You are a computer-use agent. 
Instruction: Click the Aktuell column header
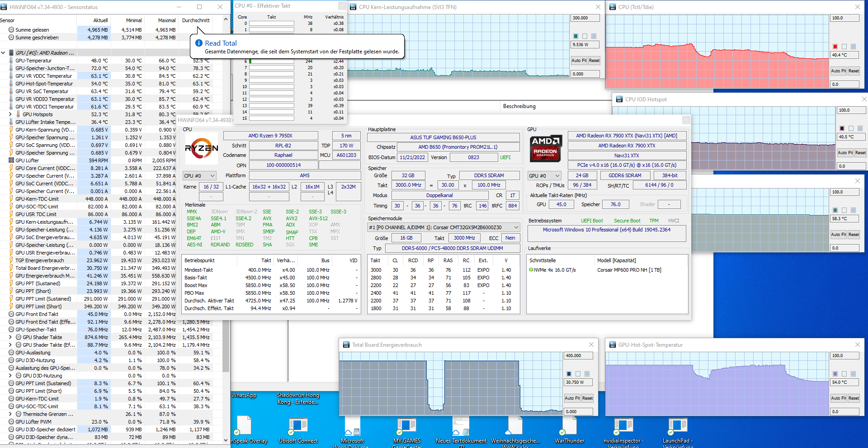coord(100,20)
